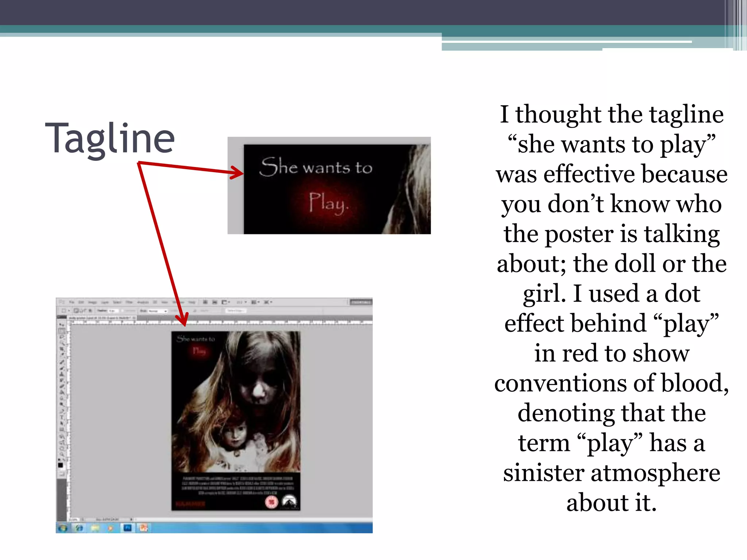This screenshot has height=560, width=747.
Task: Select the Rectangular Marquee tool
Action: [x=62, y=331]
